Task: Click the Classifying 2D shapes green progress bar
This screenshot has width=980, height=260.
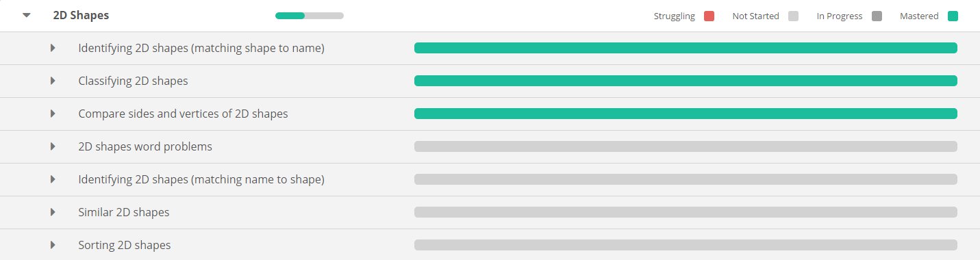Action: [x=686, y=81]
